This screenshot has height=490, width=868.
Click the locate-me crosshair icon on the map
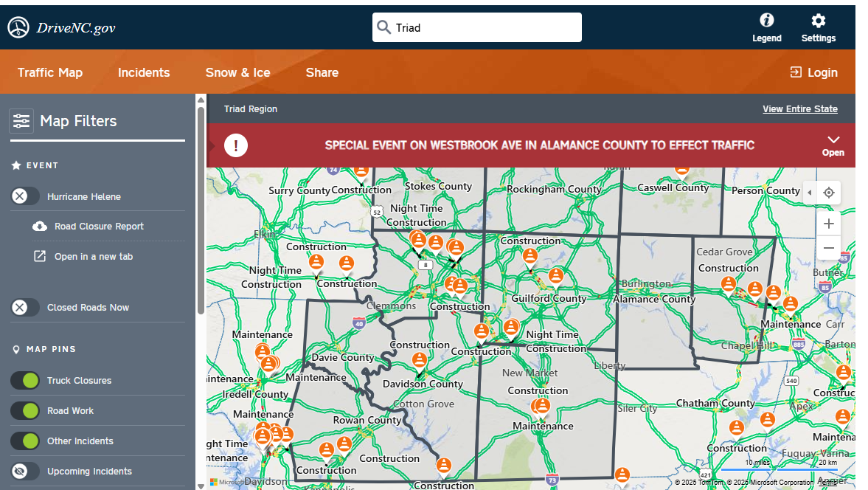(828, 193)
